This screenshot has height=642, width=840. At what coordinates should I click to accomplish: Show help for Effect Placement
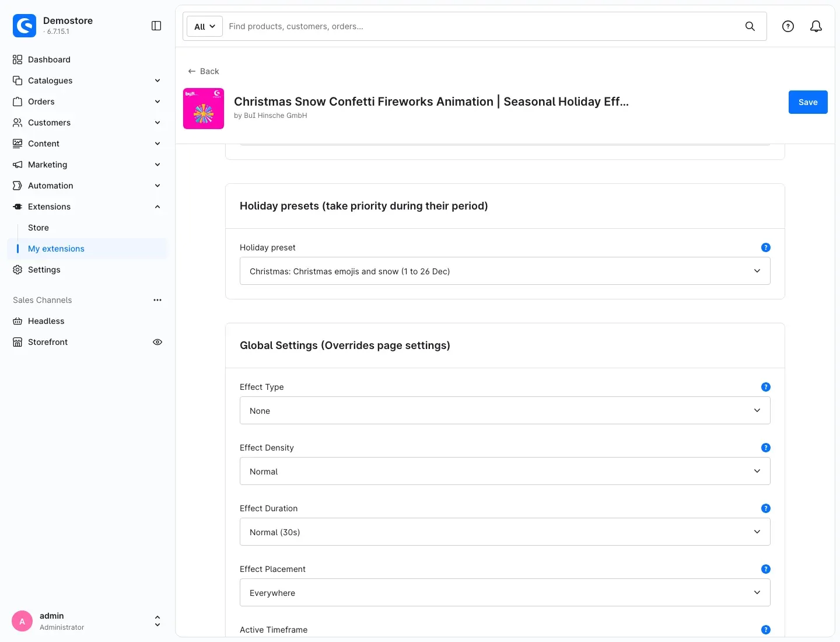766,569
